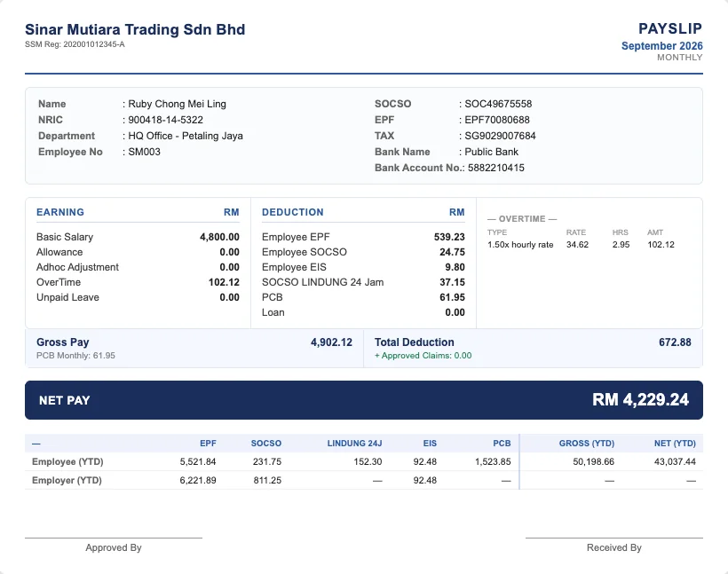Click the Employer YTD EPF value 6,221.89
Image resolution: width=728 pixels, height=574 pixels.
198,480
